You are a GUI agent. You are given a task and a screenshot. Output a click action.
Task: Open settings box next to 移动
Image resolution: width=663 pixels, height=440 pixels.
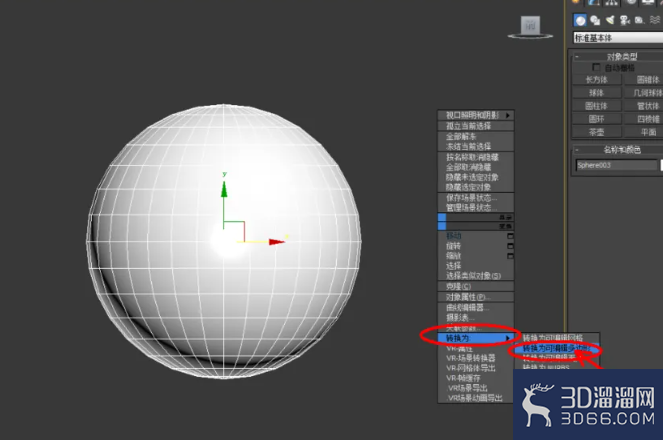click(510, 236)
